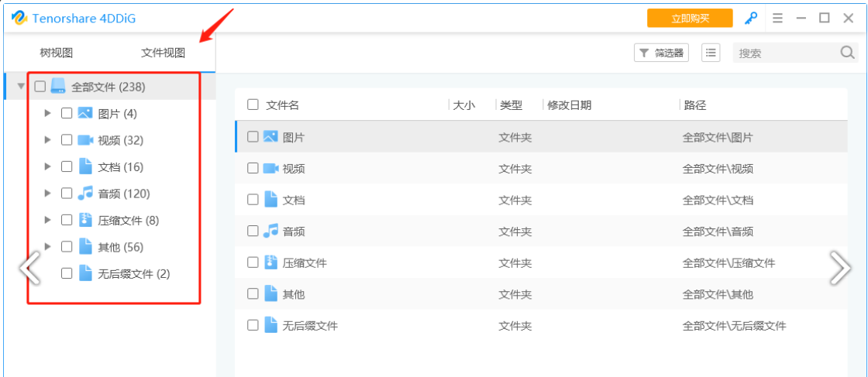Image resolution: width=868 pixels, height=377 pixels.
Task: Click the video camera icon in sidebar tree
Action: [x=84, y=140]
